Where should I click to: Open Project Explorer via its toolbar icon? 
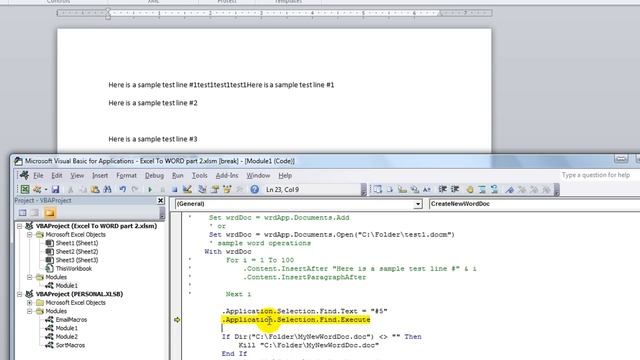[202, 189]
